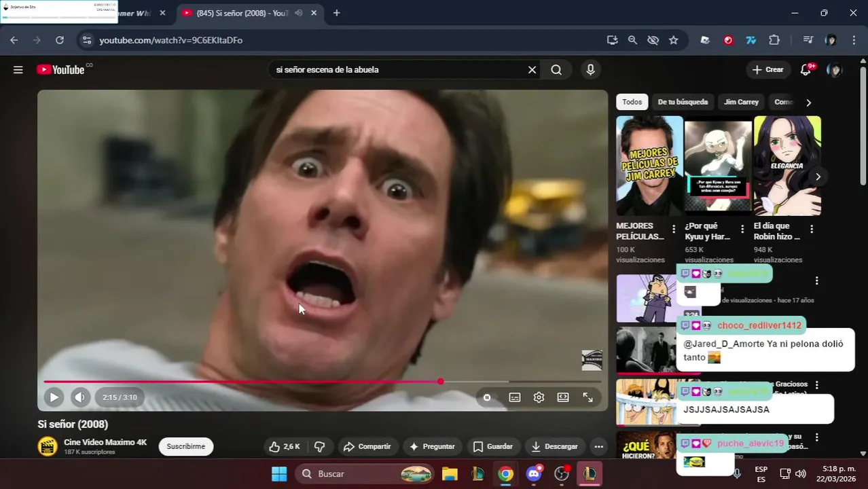Open the Extensions puzzle-piece menu
The width and height of the screenshot is (868, 489).
(x=774, y=40)
